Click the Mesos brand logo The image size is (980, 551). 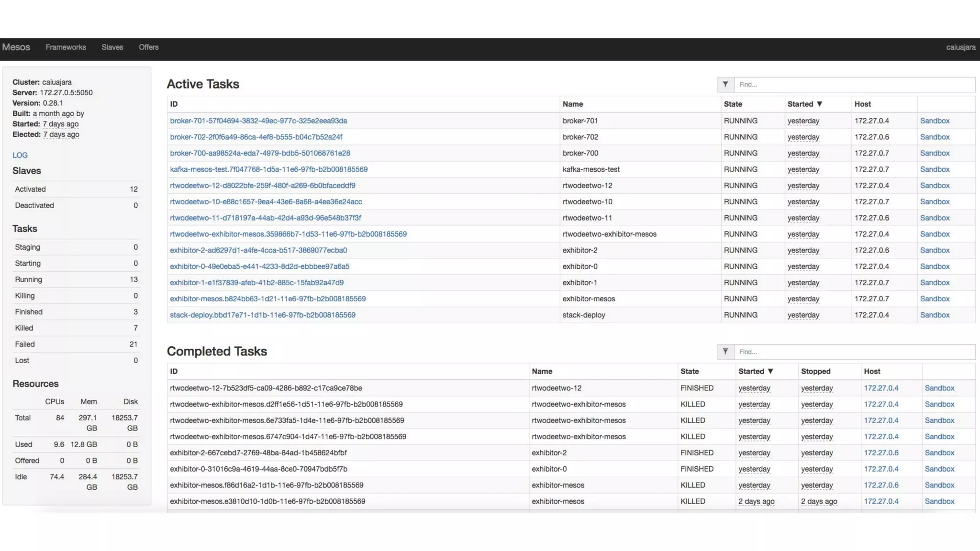pos(16,47)
